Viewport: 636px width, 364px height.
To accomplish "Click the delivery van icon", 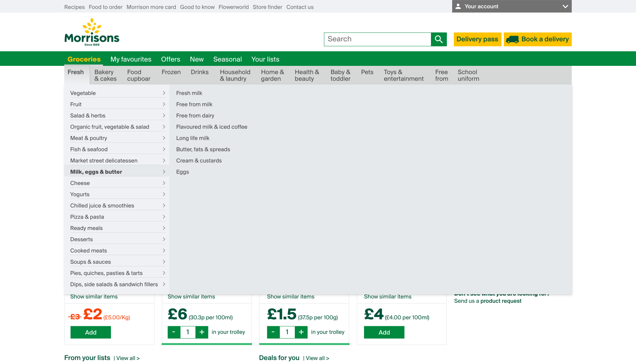I will pos(512,39).
